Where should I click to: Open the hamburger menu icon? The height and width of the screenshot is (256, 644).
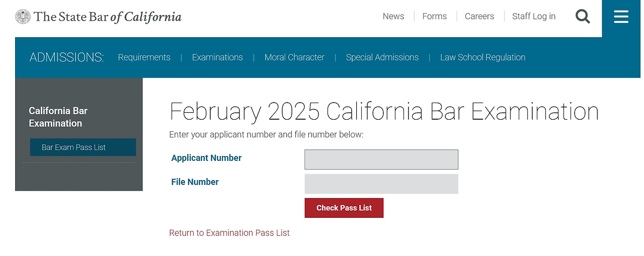click(x=621, y=17)
